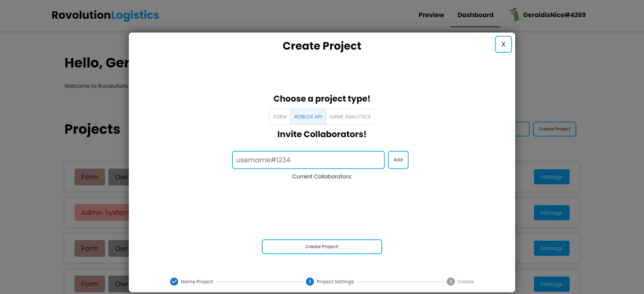The image size is (644, 294).
Task: Click the GeraldisNice#4269 username text
Action: click(x=554, y=14)
